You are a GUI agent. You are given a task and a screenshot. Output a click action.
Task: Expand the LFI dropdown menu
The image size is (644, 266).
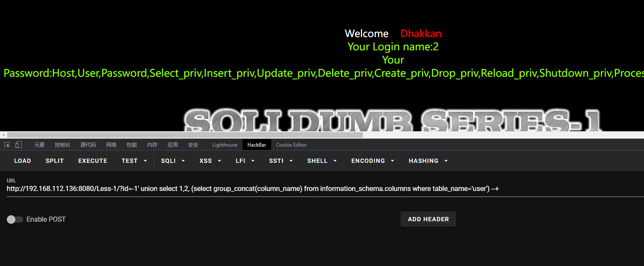click(x=245, y=161)
